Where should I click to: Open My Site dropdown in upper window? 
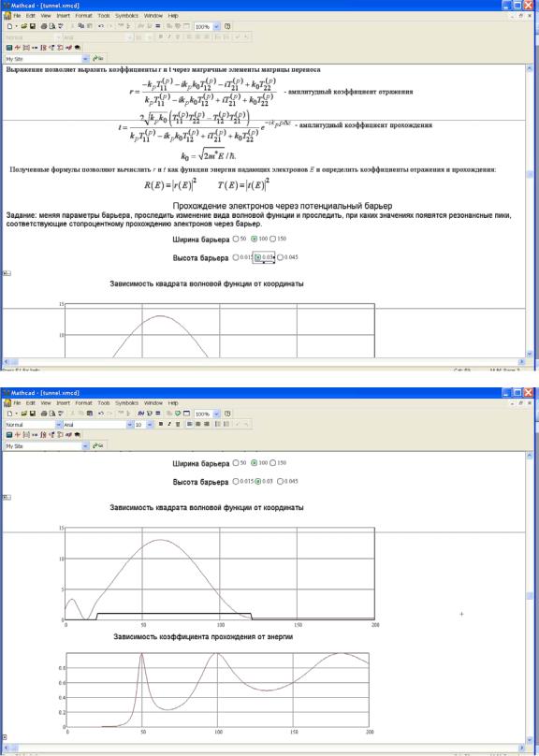85,59
